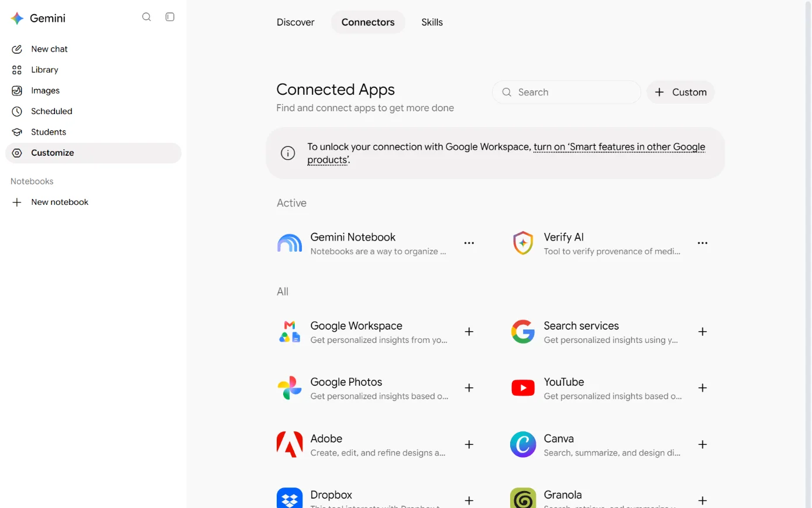Open Library in the sidebar
The image size is (812, 508).
(x=94, y=70)
